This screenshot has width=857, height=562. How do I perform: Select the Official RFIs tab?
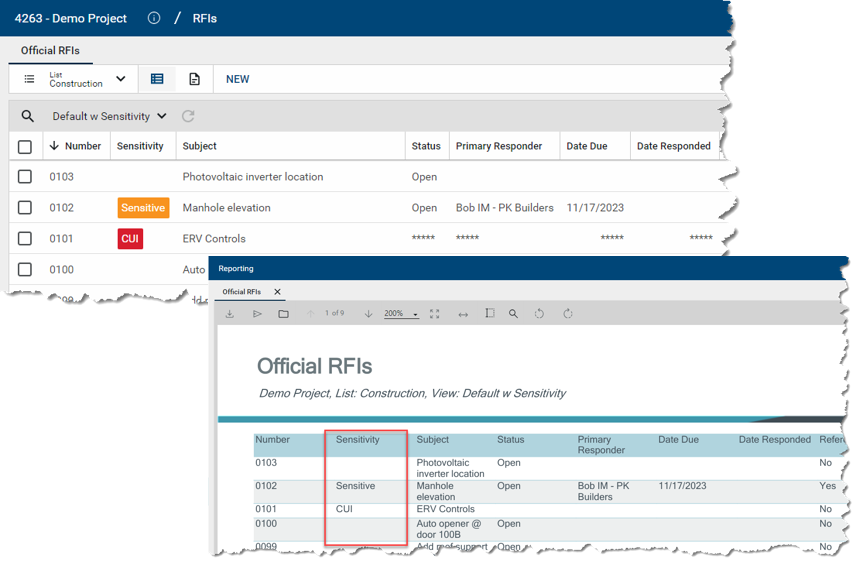coord(50,50)
